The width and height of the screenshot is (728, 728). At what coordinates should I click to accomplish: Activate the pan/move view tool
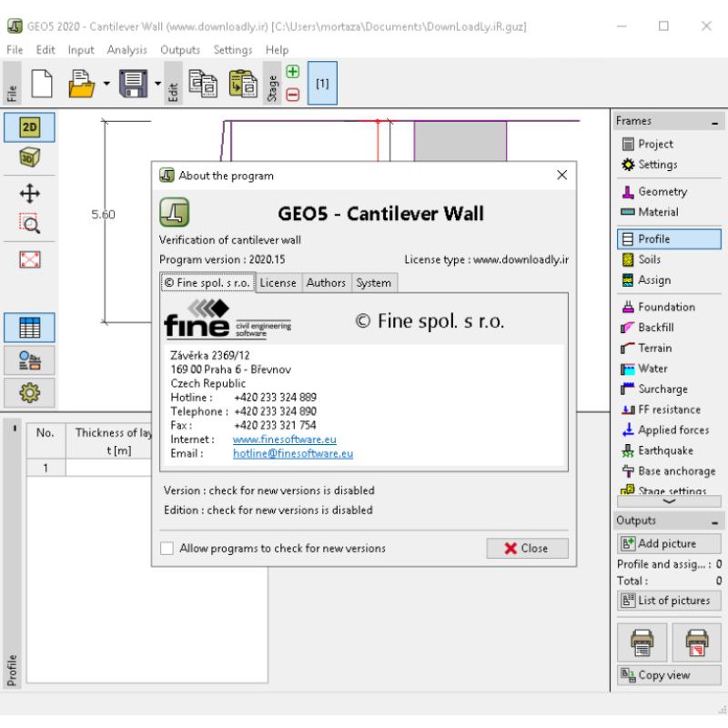tap(30, 193)
